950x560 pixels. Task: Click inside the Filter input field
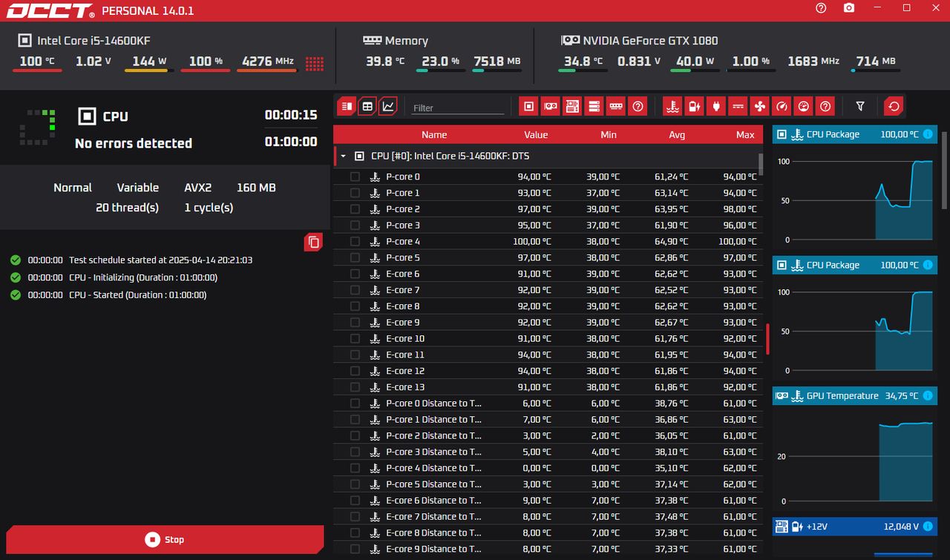click(457, 106)
